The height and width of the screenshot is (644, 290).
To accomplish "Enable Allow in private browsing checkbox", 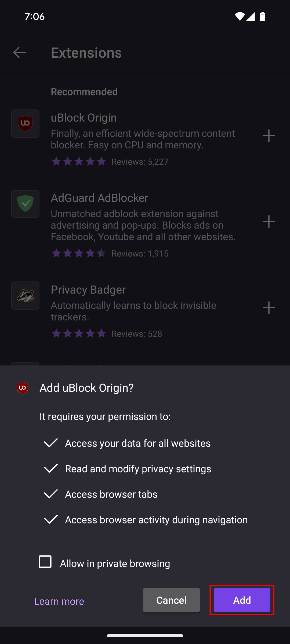I will click(45, 562).
